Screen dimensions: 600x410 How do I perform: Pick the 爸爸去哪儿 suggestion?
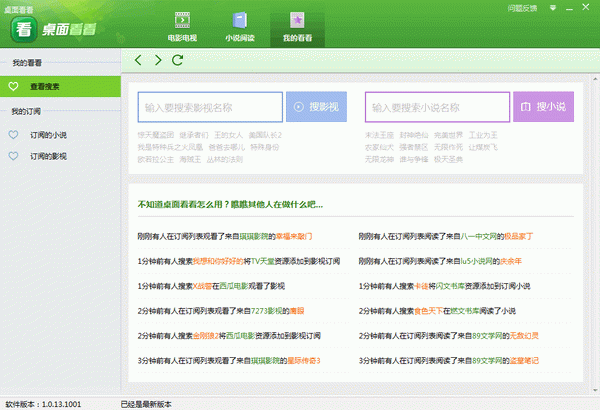[227, 147]
